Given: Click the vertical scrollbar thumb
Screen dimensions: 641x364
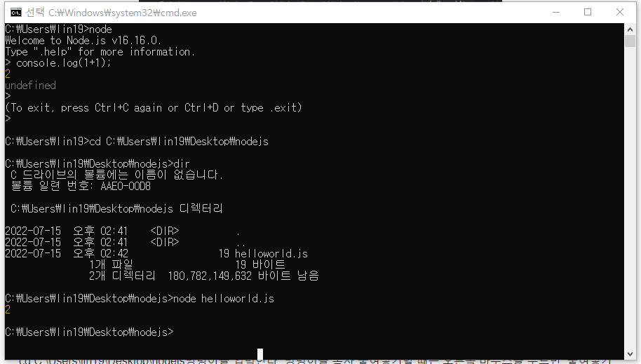Looking at the screenshot, I should 630,41.
